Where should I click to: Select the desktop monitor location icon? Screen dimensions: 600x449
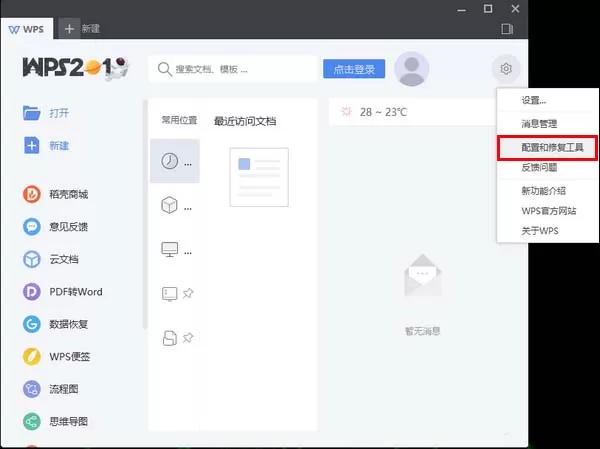tap(170, 250)
